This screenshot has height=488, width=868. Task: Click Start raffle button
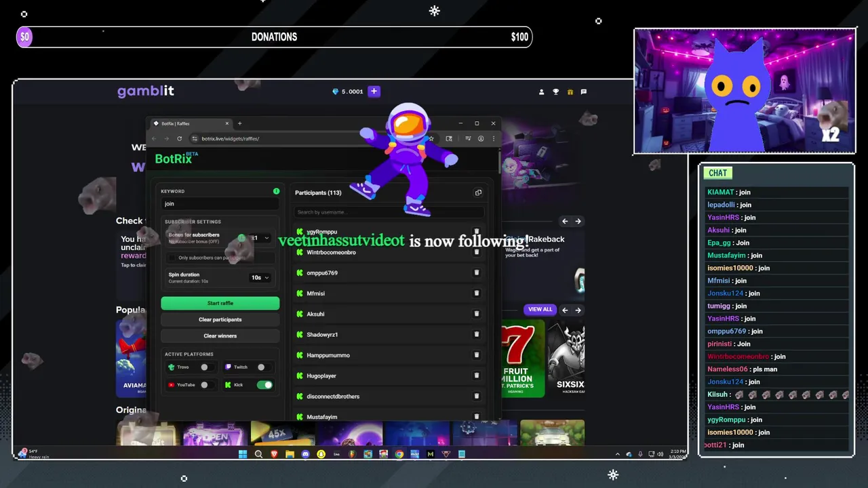[220, 303]
